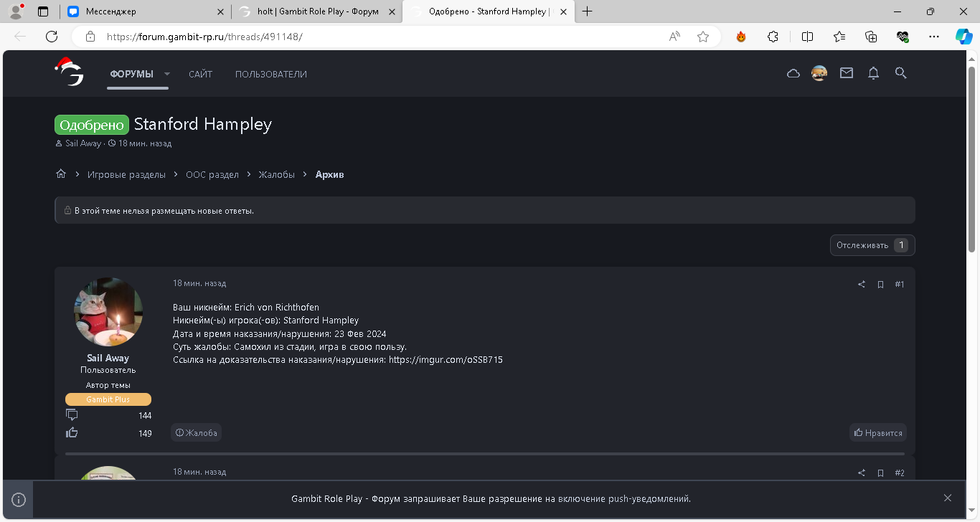Report the post using Жалоба button

(x=197, y=433)
